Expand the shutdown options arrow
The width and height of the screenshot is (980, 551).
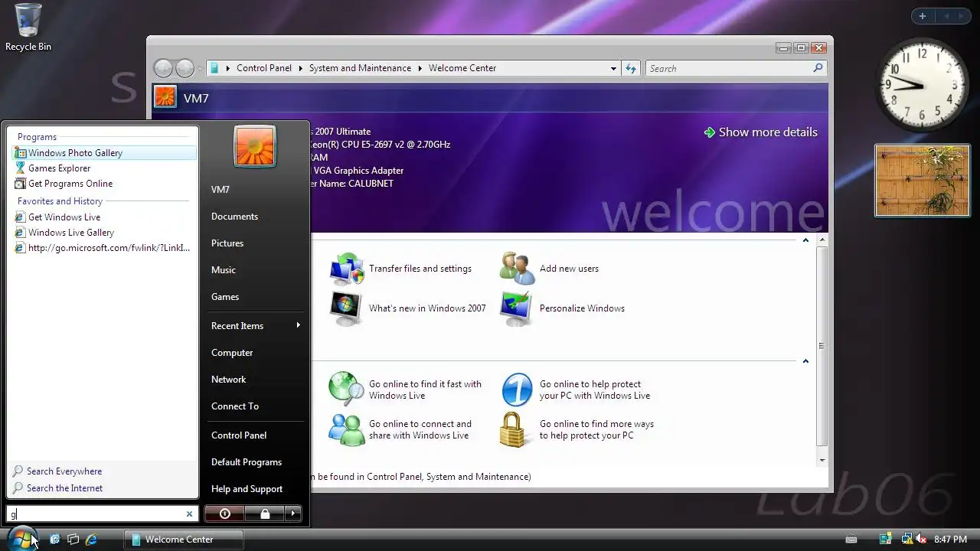point(293,514)
